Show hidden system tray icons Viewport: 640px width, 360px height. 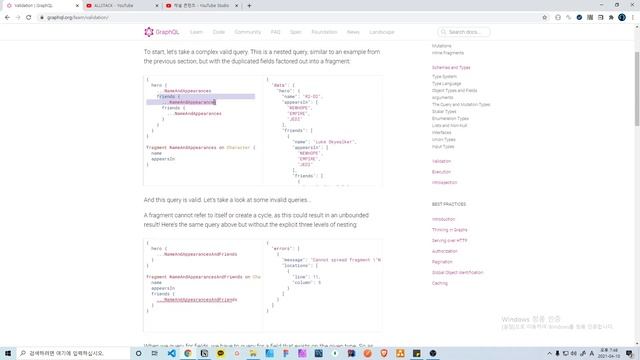point(549,353)
